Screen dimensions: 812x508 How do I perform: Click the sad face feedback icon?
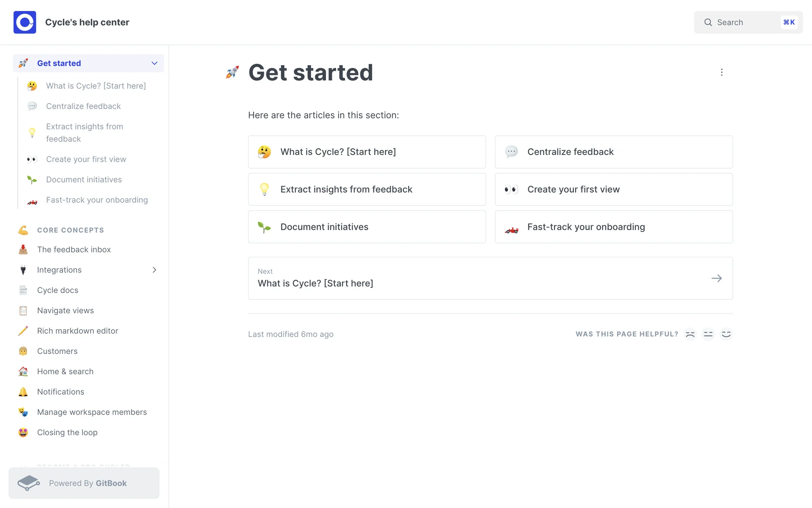pos(690,334)
